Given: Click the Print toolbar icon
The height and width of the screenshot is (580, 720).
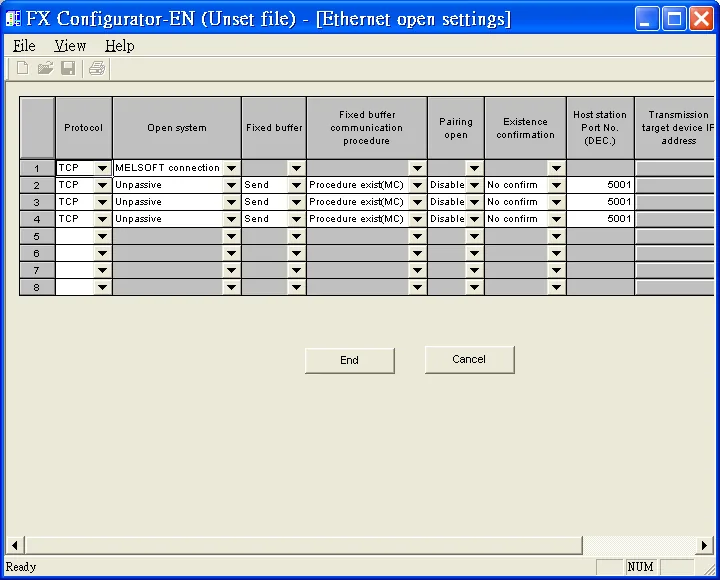Looking at the screenshot, I should tap(97, 68).
